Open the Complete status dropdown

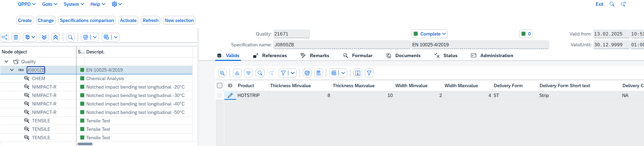(429, 34)
